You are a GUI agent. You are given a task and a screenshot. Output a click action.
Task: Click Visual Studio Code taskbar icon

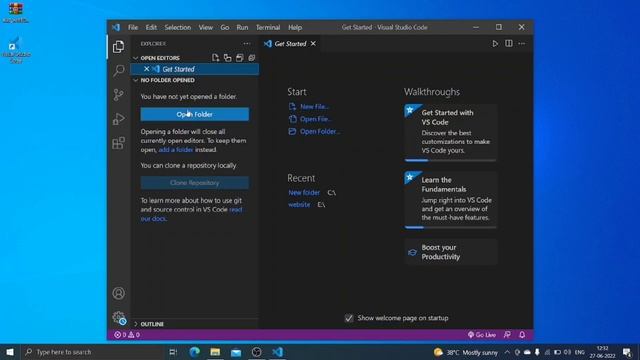pyautogui.click(x=278, y=352)
